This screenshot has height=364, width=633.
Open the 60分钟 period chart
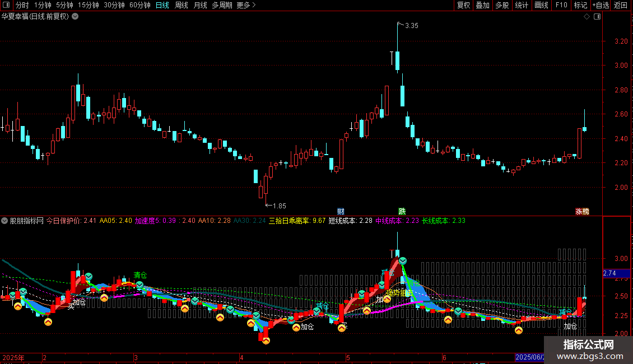tap(140, 5)
